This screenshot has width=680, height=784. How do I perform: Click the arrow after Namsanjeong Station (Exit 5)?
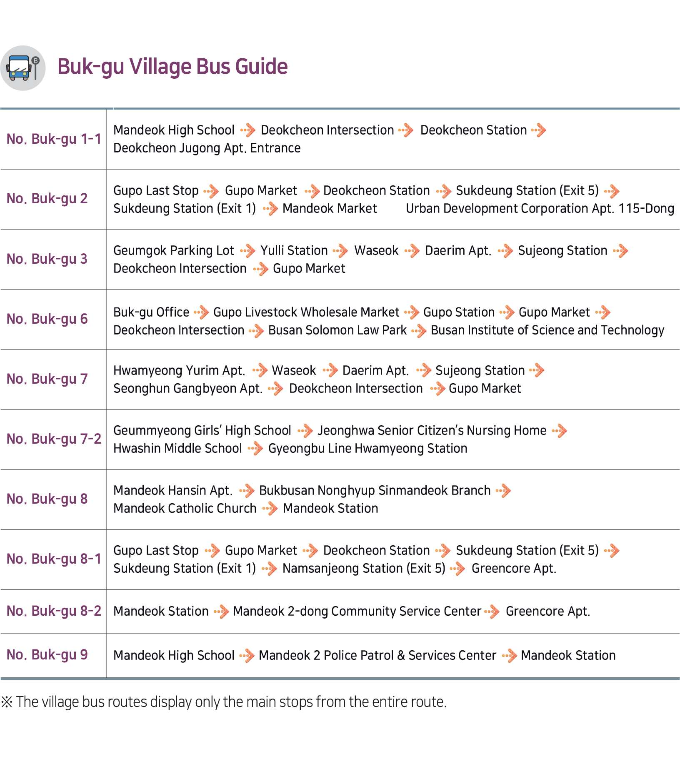pyautogui.click(x=458, y=569)
